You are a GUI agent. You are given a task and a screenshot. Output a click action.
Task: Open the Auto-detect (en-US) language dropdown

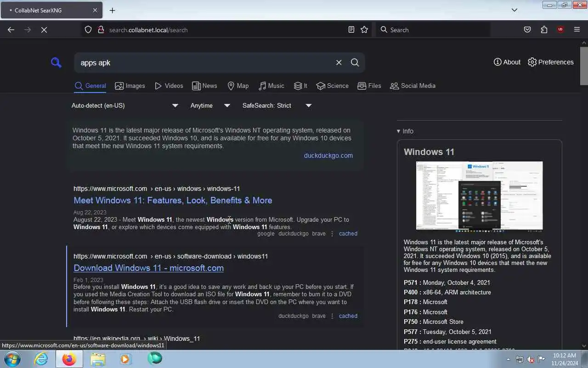[x=124, y=105]
